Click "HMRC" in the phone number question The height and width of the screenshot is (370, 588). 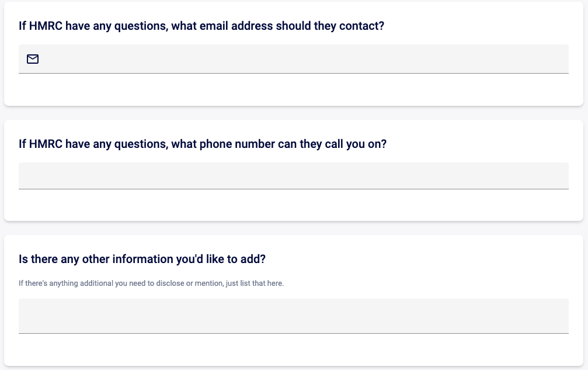(46, 144)
